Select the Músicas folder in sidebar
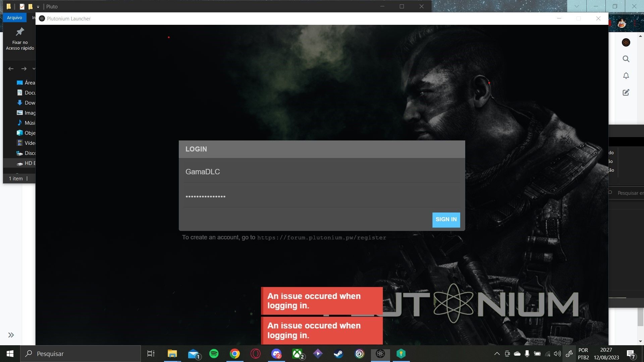The width and height of the screenshot is (644, 362). 25,123
